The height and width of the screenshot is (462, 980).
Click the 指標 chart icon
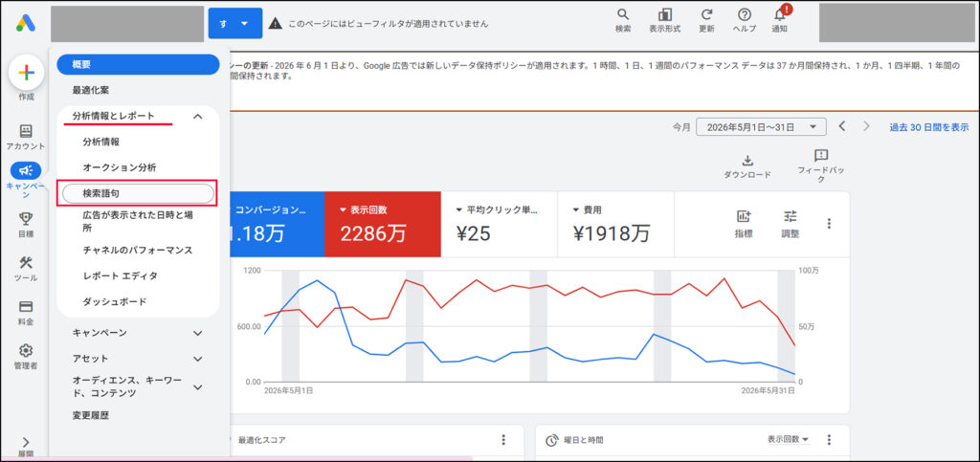744,216
